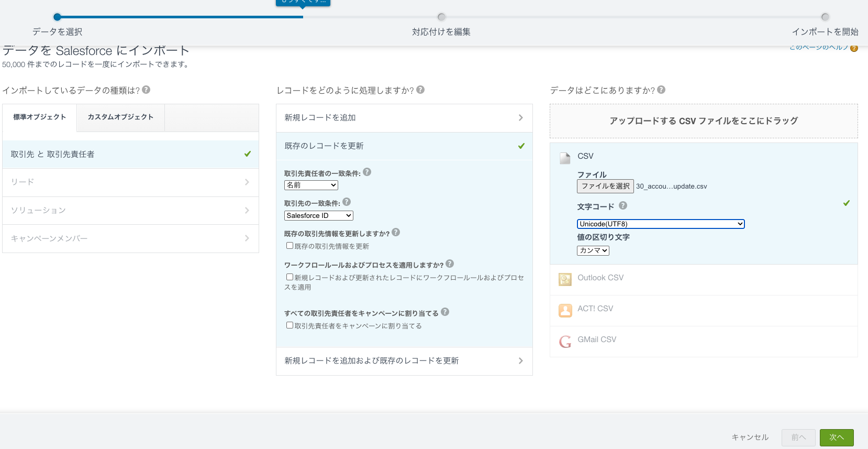Switch to 標準オブジェクト tab

point(40,117)
